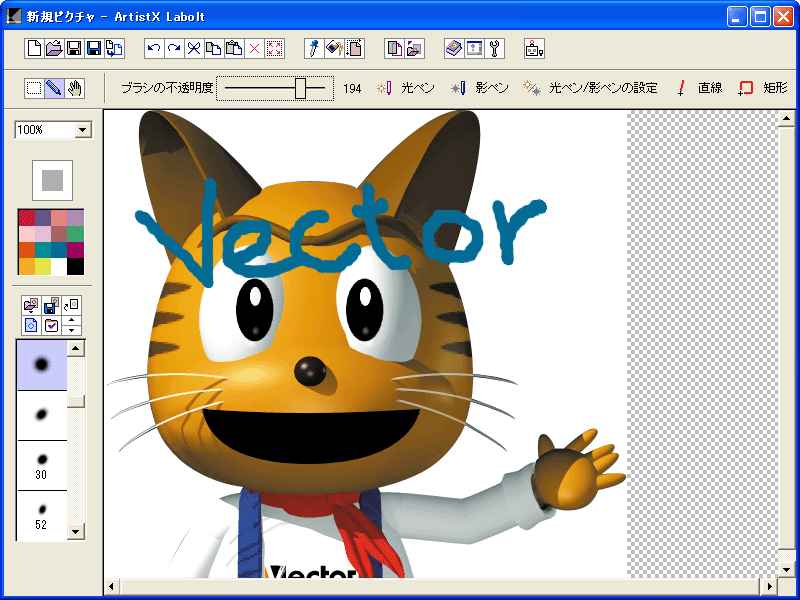Click the folder with purple arrow icon
Image resolution: width=800 pixels, height=600 pixels.
(x=414, y=48)
